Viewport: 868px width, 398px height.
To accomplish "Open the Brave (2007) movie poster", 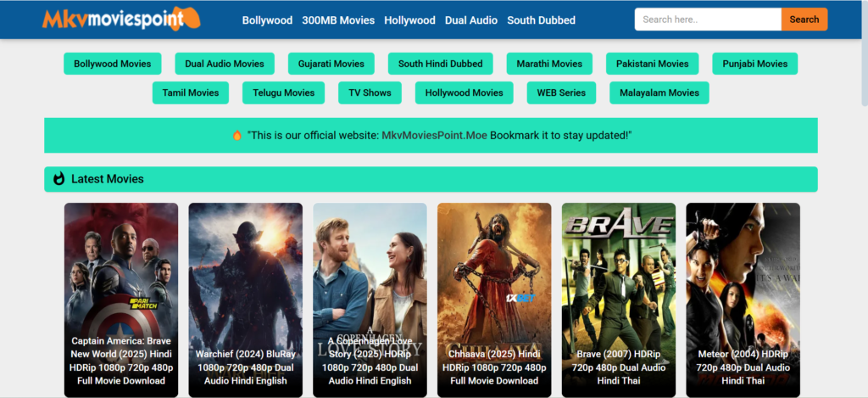I will point(619,300).
